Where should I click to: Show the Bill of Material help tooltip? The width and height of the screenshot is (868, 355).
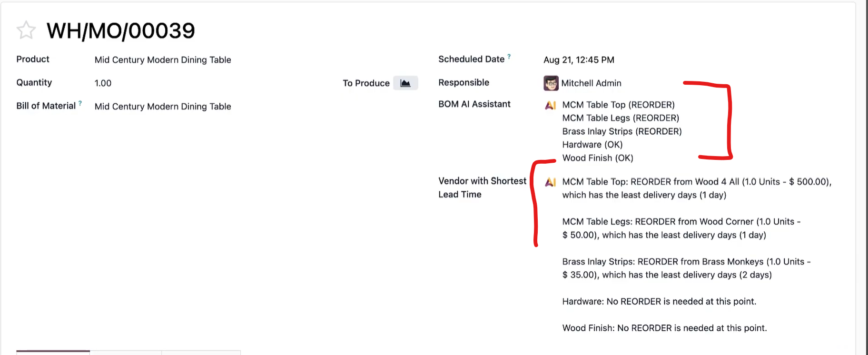point(80,103)
